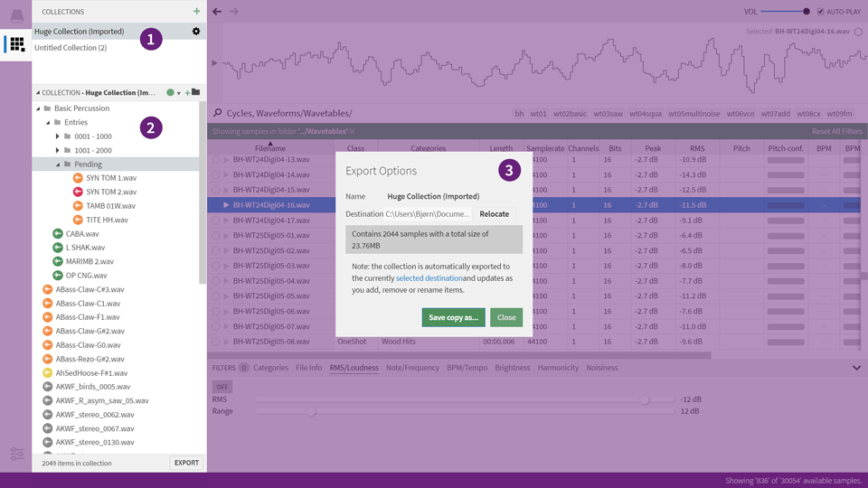The width and height of the screenshot is (868, 488).
Task: Click the green icon beside MARIMB 2.wav
Action: (x=58, y=261)
